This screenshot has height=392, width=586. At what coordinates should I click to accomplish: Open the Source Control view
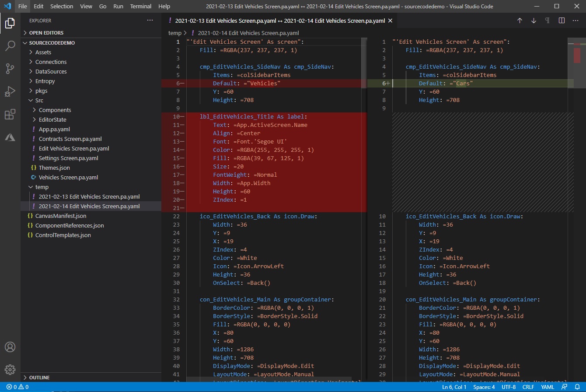pos(10,69)
